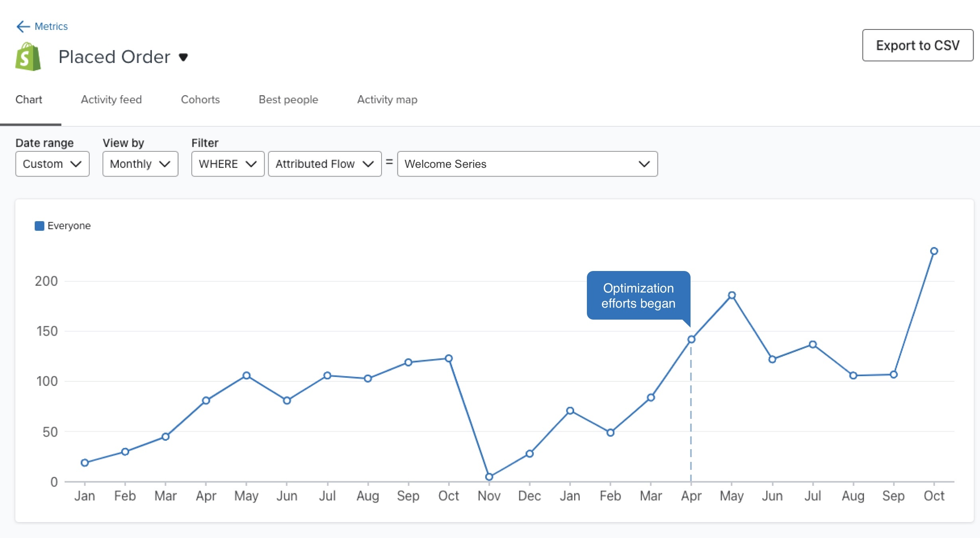
Task: Click the Placed Order title text
Action: tap(114, 57)
